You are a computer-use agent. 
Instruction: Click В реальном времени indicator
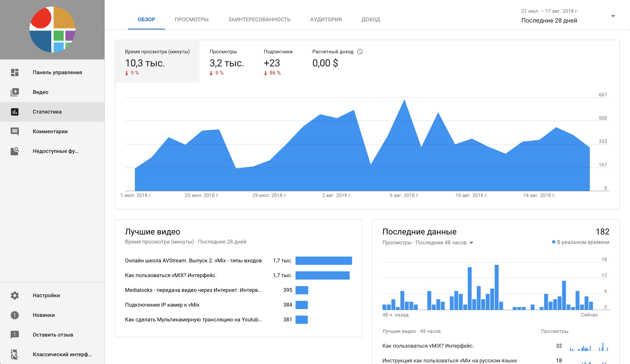(x=581, y=242)
